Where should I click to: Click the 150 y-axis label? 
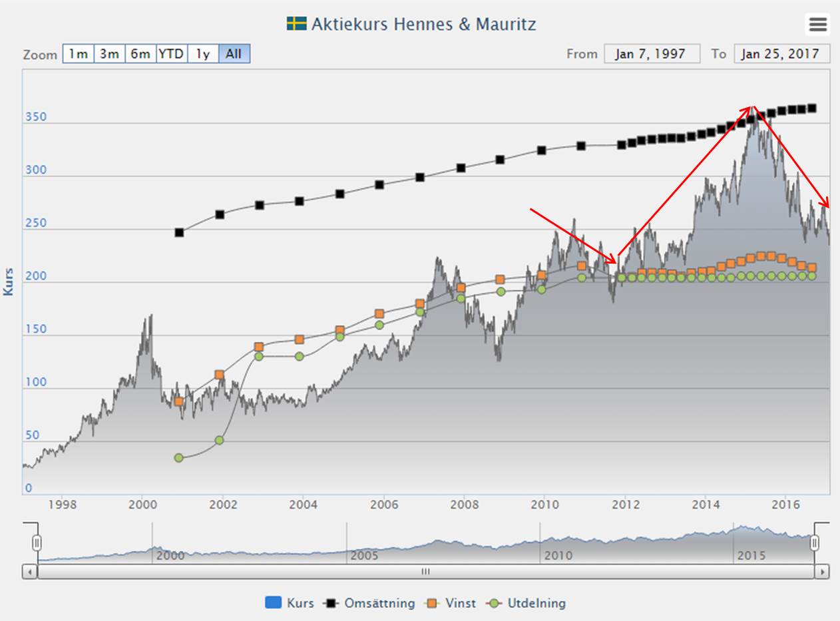36,329
